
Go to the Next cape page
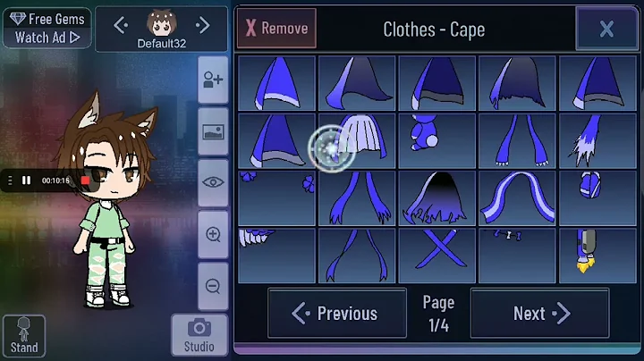click(x=540, y=314)
